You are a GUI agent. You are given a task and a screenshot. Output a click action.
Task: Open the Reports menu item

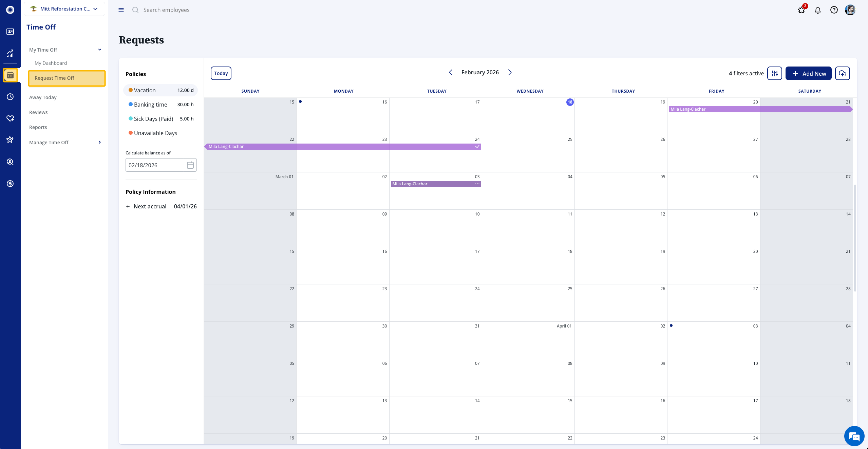(38, 127)
